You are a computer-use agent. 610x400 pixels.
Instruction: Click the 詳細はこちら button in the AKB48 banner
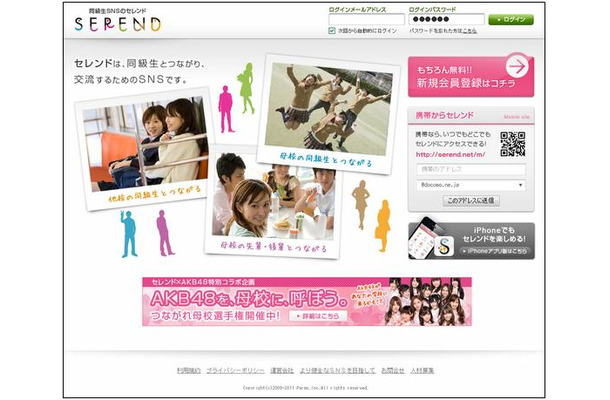click(x=318, y=316)
